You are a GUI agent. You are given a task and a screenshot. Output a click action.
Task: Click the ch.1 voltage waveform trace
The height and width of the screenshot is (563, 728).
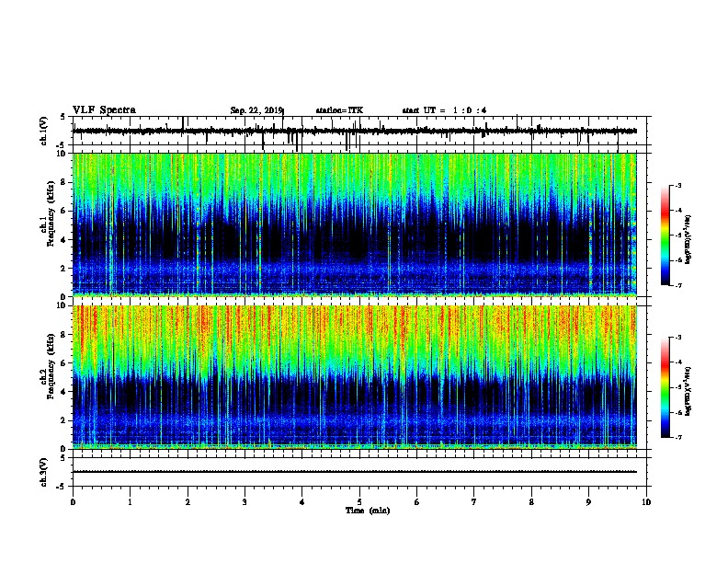[354, 131]
